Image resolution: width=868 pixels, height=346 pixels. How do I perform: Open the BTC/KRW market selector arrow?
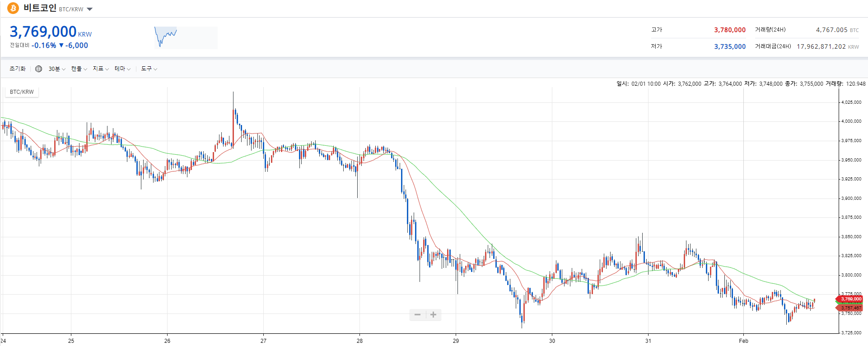[x=89, y=9]
